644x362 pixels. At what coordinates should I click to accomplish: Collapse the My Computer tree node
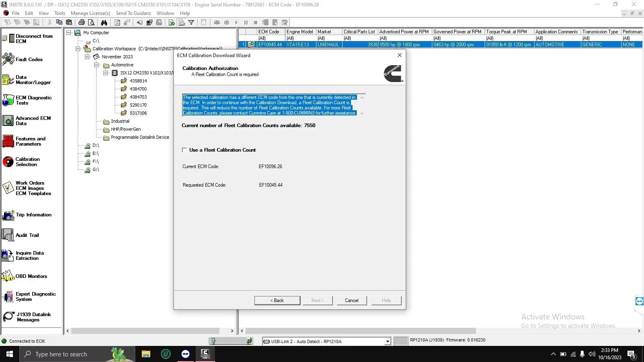69,33
